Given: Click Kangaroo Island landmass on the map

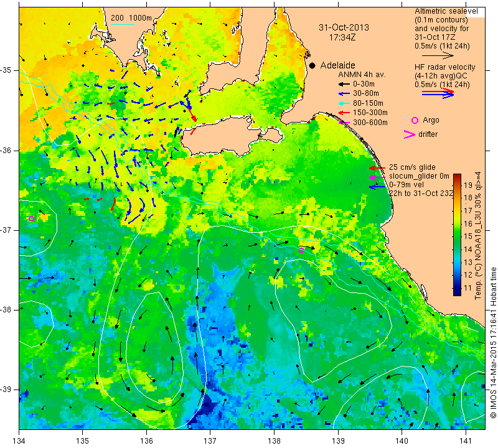Looking at the screenshot, I should (x=219, y=136).
